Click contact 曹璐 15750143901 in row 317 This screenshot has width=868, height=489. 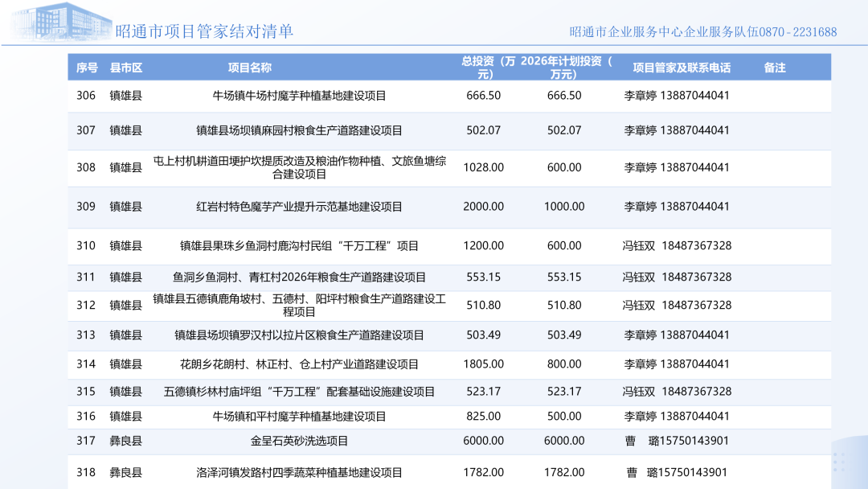pos(677,441)
